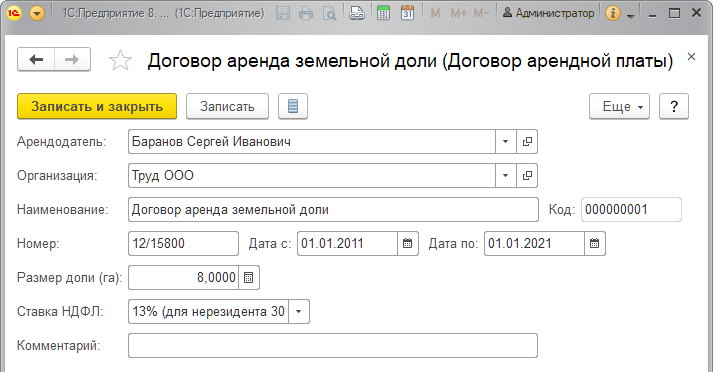Click the Арендодатель field with Баранов Сергей Иванович

[312, 141]
